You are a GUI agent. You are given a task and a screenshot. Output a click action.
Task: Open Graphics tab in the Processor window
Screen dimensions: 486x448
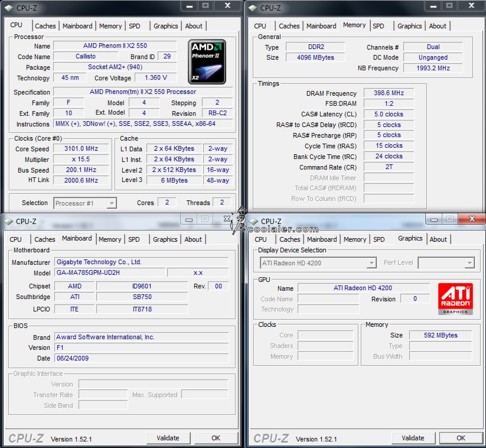(x=166, y=26)
